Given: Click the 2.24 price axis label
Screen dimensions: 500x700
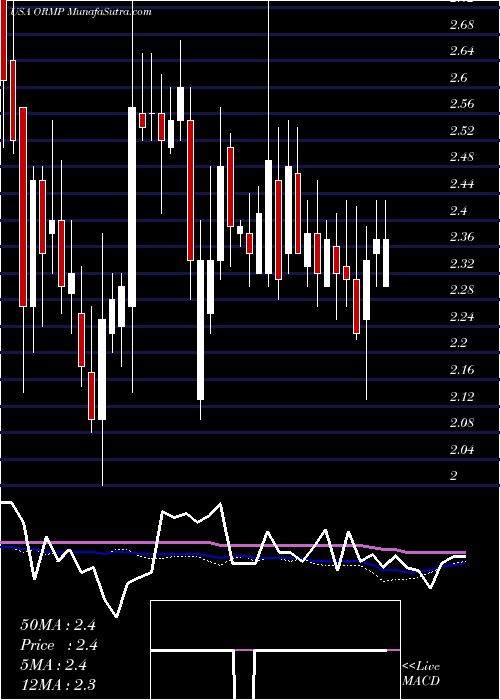Looking at the screenshot, I should 462,317.
